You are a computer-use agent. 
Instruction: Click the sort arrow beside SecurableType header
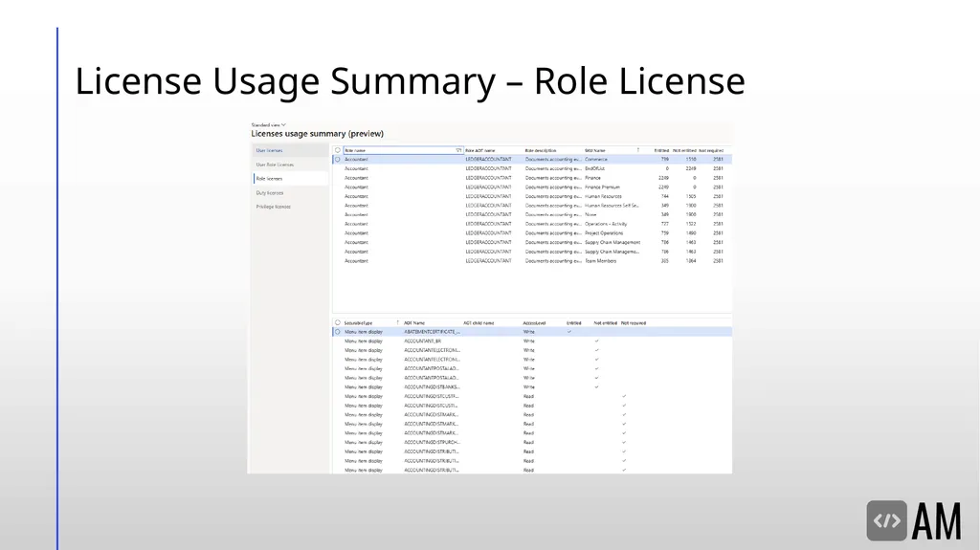point(397,323)
